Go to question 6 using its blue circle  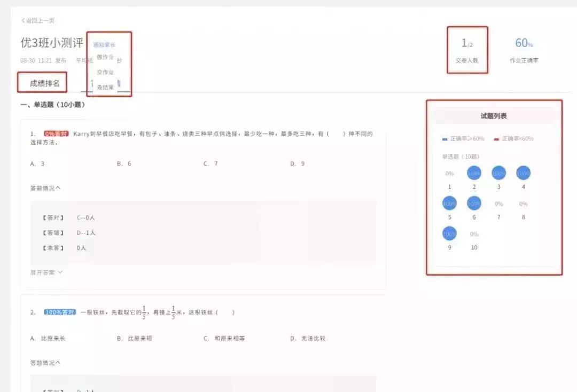tap(474, 203)
